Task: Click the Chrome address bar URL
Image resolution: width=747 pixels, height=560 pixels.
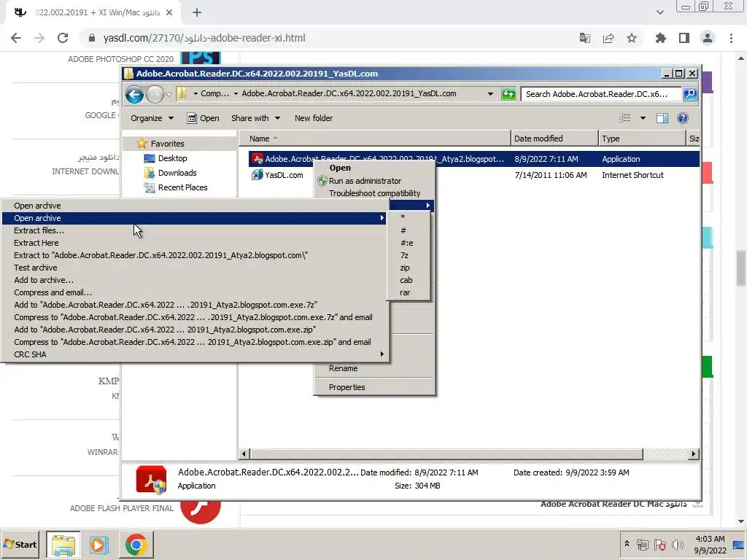Action: point(204,38)
